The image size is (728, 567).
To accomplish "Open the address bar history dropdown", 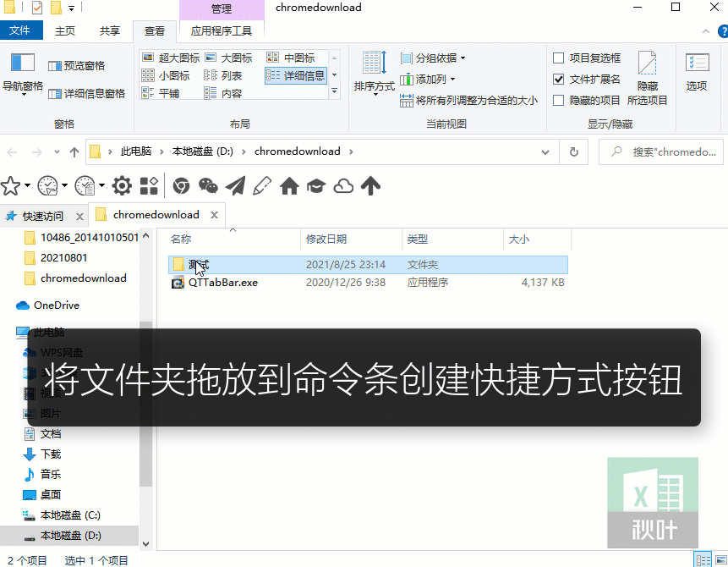I will [545, 152].
